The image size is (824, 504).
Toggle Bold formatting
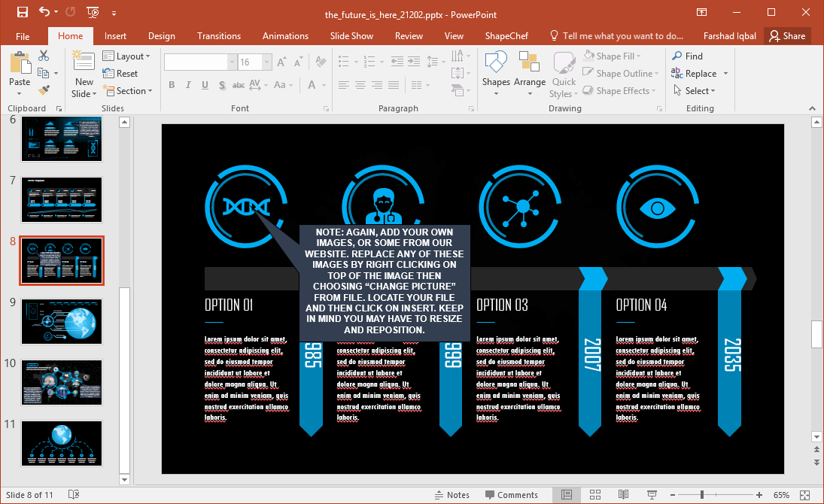coord(172,84)
